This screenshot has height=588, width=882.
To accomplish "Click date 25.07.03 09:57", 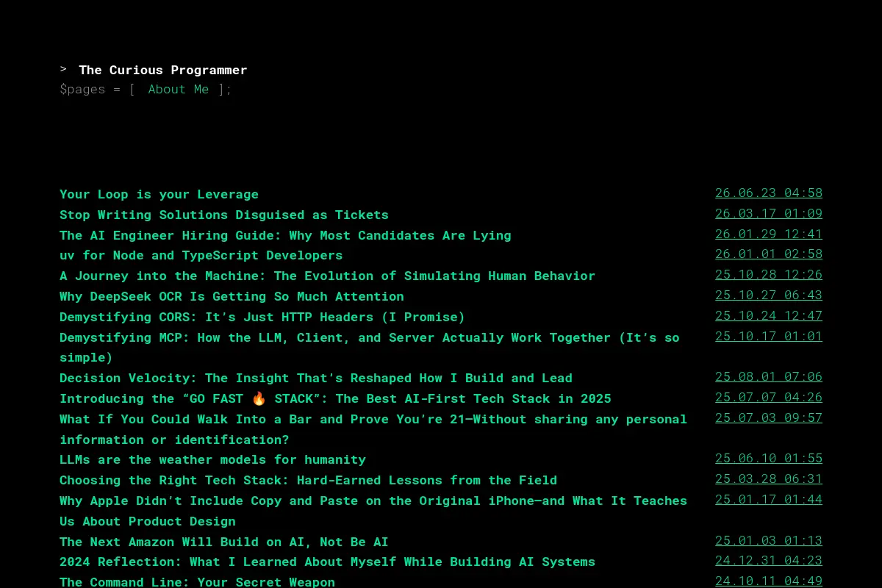I will (x=769, y=417).
